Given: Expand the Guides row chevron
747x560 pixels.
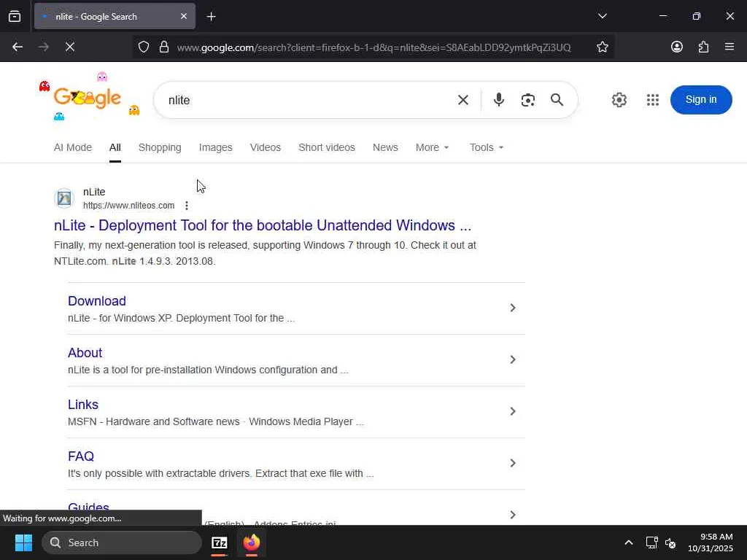Looking at the screenshot, I should tap(513, 515).
